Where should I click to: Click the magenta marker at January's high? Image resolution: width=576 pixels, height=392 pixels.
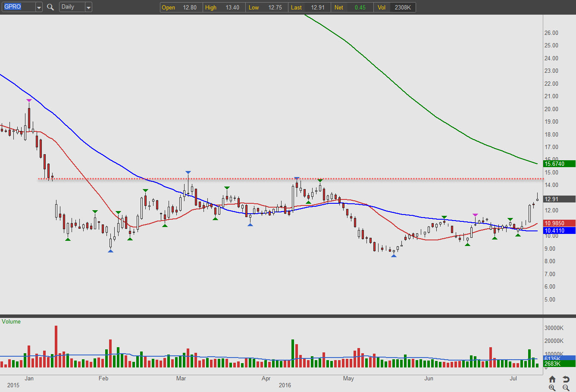29,100
